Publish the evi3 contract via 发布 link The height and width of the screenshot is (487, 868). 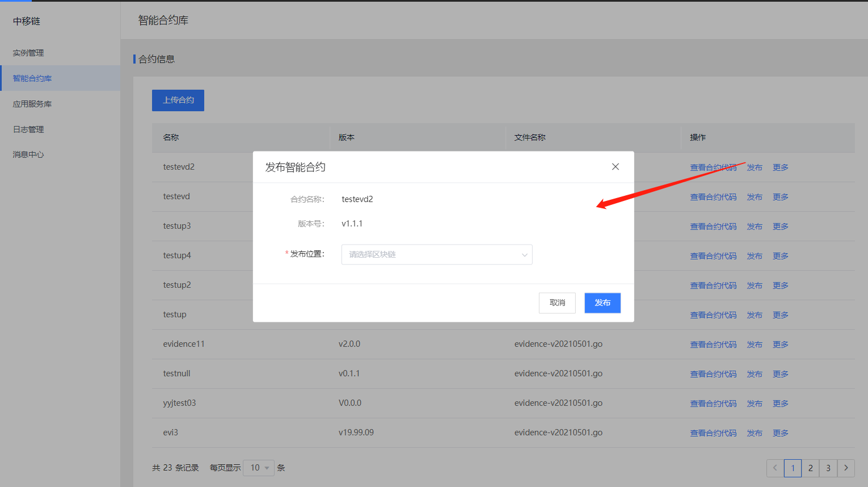point(754,433)
